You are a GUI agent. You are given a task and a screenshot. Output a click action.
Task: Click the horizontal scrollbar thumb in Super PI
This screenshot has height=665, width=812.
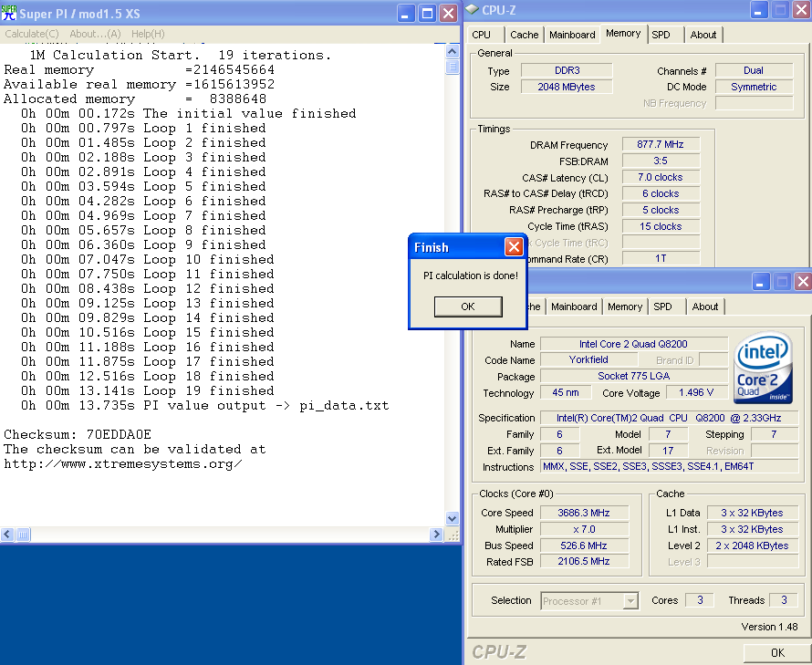[24, 534]
